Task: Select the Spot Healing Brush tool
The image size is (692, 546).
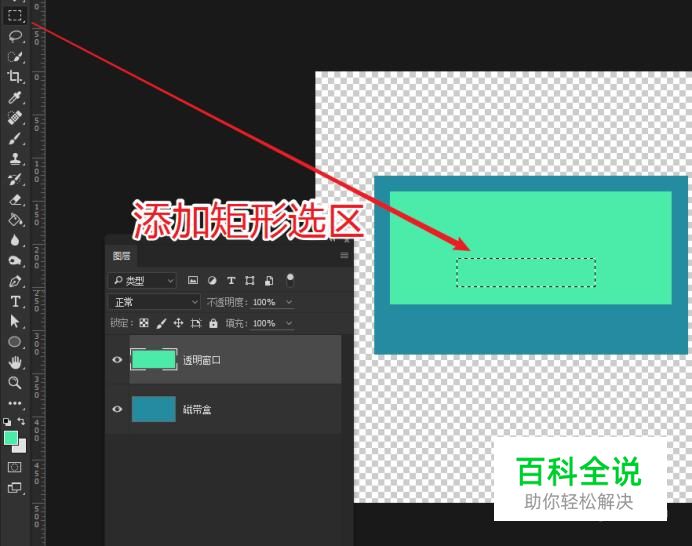Action: point(15,117)
